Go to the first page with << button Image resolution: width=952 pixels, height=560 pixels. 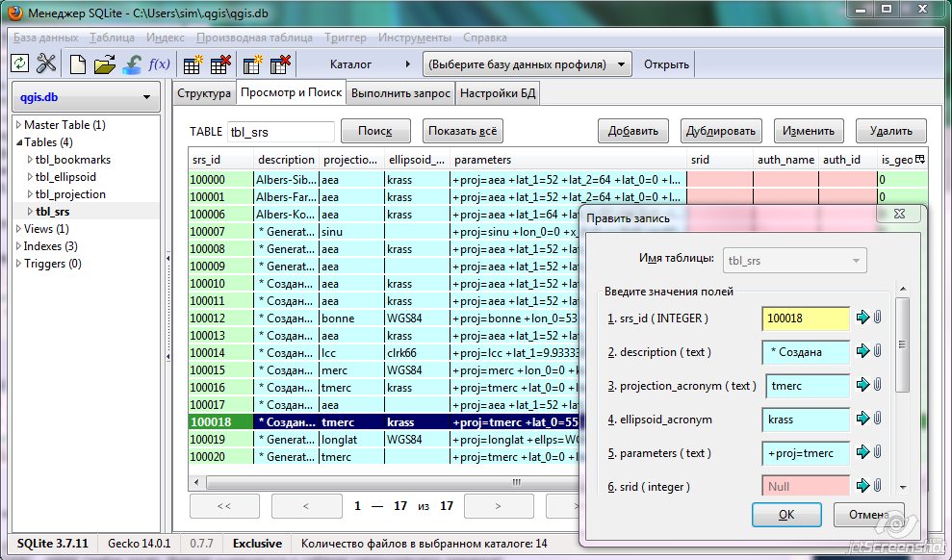click(x=224, y=506)
